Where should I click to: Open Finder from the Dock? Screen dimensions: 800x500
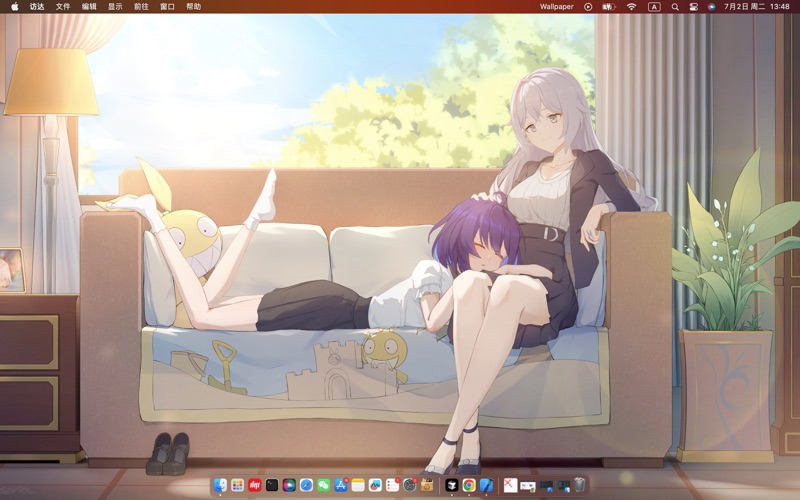click(x=220, y=484)
